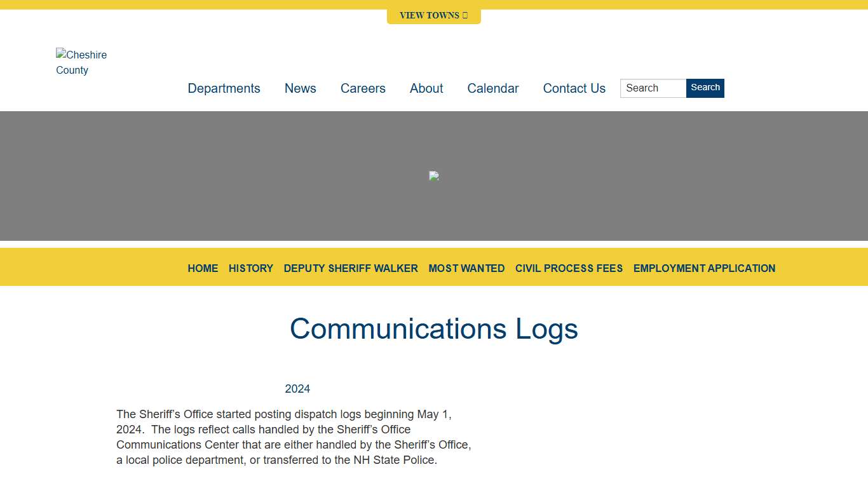Open the HISTORY page
This screenshot has width=868, height=488.
coord(250,268)
